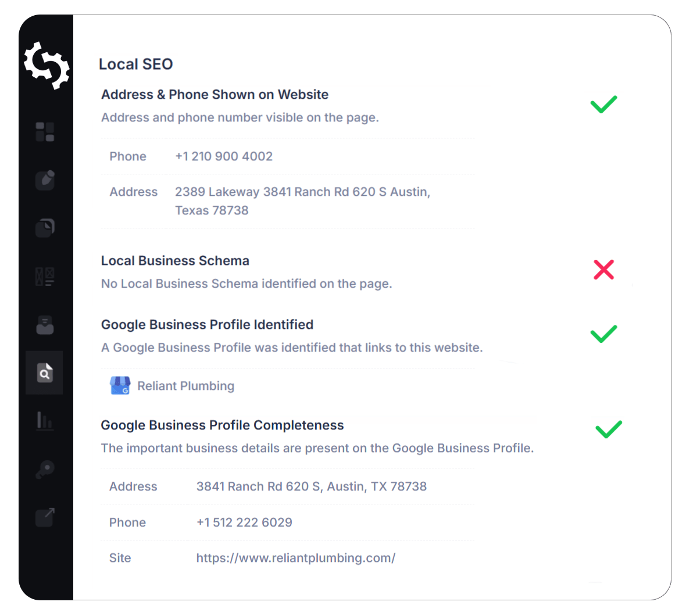This screenshot has height=616, width=693.
Task: Click the wireframe layout sidebar icon
Action: [x=45, y=276]
